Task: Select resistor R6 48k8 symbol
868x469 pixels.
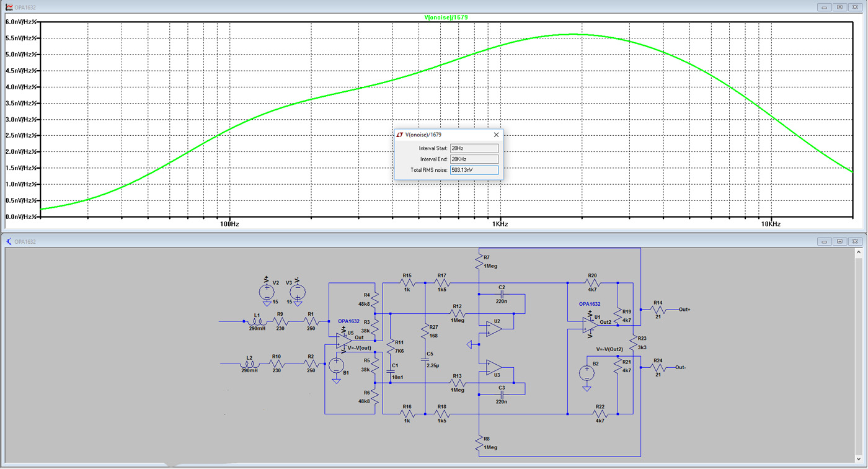Action: [375, 397]
